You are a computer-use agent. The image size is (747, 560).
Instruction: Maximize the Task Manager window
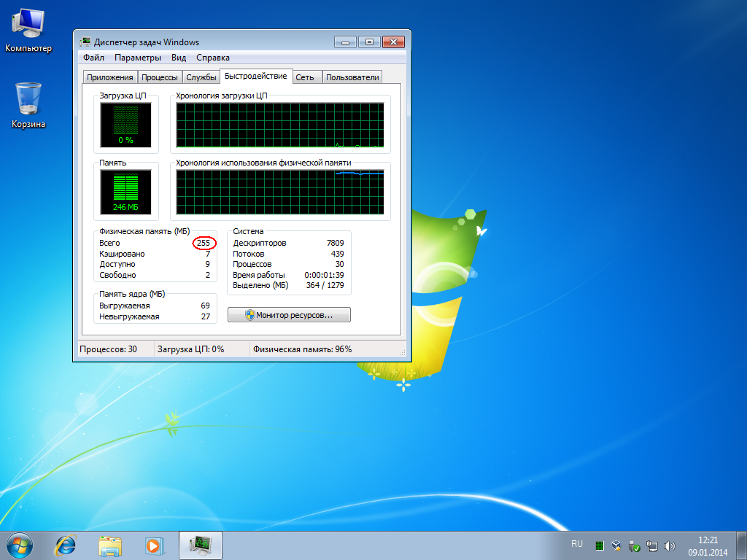click(x=369, y=42)
